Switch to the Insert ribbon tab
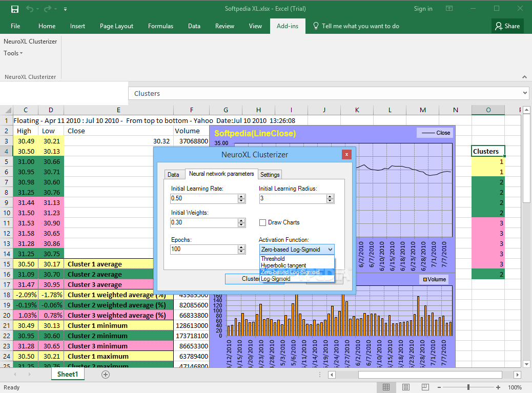This screenshot has width=532, height=393. pos(77,26)
